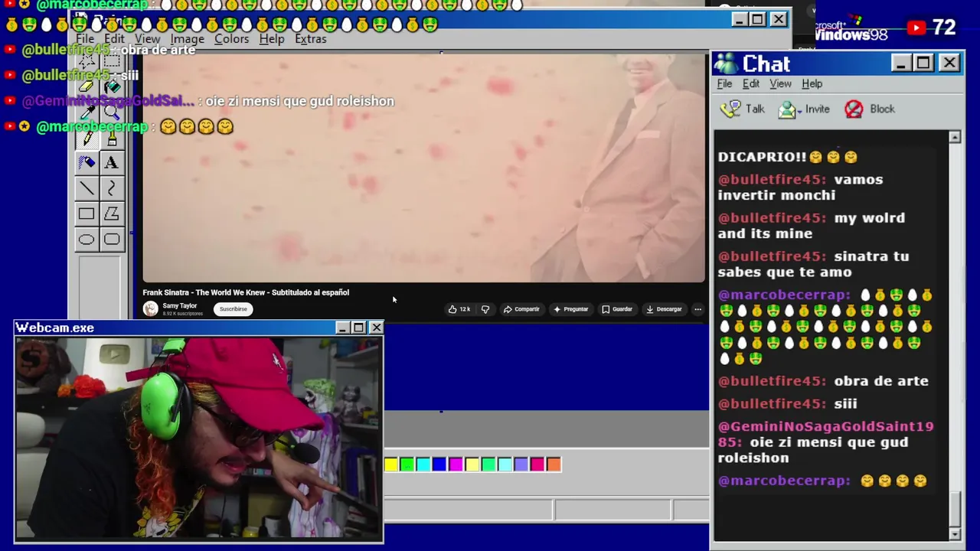Select the rectangular Select tool in Paint
This screenshot has width=980, height=551.
pos(112,61)
